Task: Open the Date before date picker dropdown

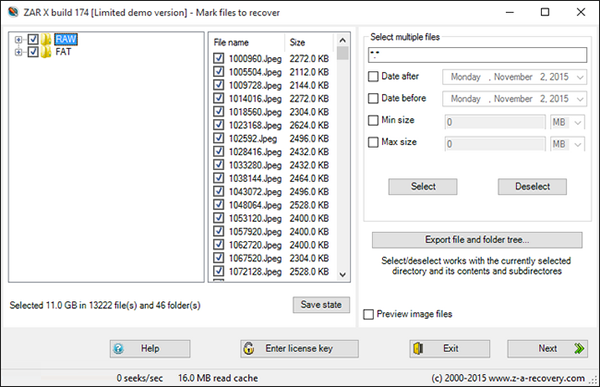Action: [x=580, y=99]
